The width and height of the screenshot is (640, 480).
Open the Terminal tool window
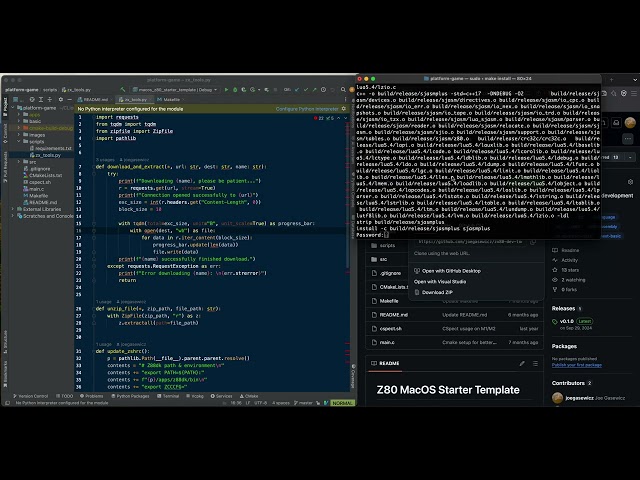pos(168,396)
